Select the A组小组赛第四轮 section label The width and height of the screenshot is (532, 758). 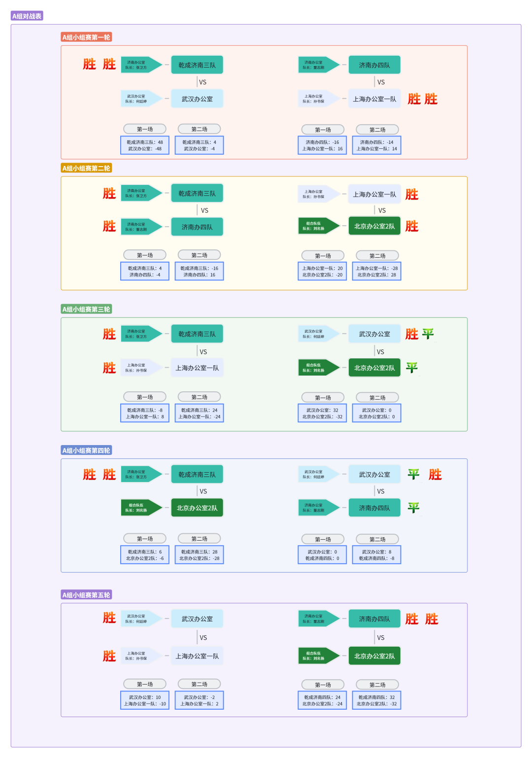click(x=86, y=450)
